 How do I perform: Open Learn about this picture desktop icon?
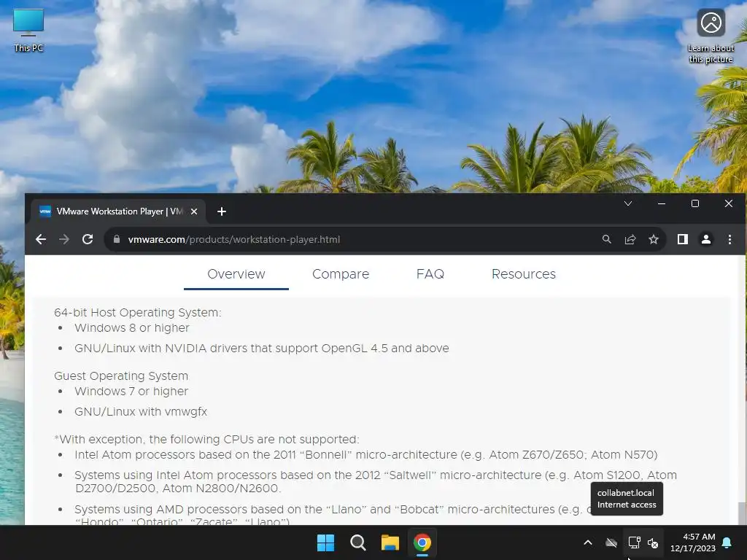pyautogui.click(x=711, y=36)
